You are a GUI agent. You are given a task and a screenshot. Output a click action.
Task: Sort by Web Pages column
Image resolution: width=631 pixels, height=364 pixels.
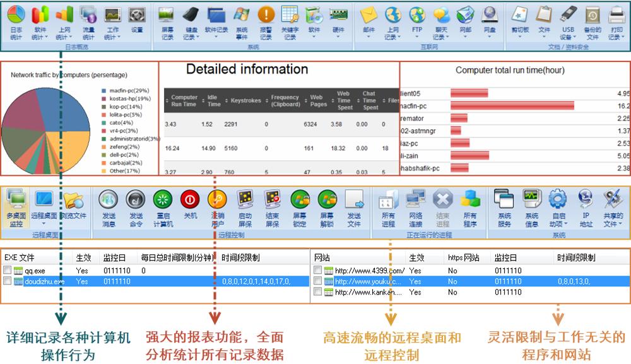click(x=316, y=100)
